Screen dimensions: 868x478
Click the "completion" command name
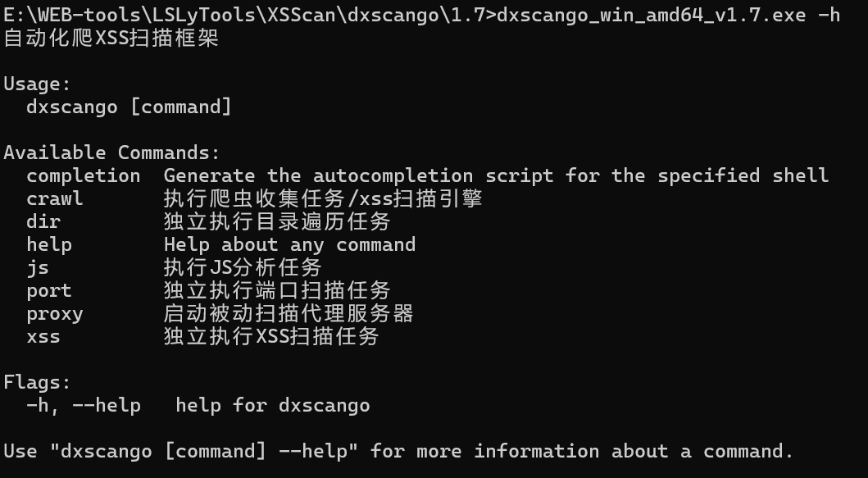[84, 175]
